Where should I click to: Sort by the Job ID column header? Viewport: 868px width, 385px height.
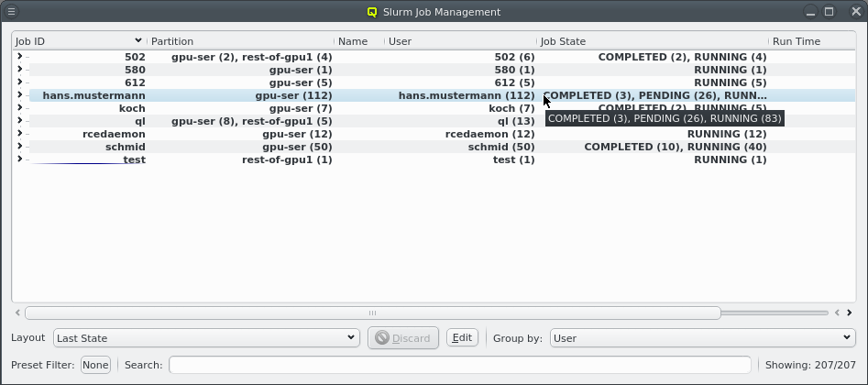tap(79, 41)
